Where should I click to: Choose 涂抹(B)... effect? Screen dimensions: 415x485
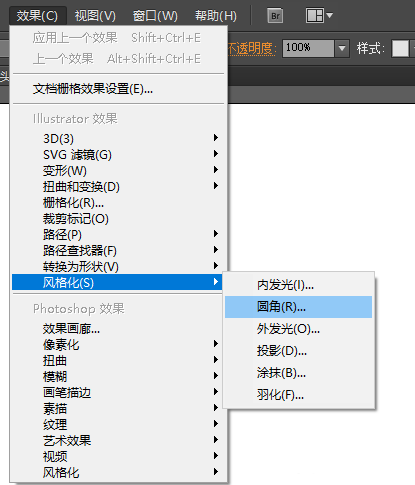(x=298, y=373)
